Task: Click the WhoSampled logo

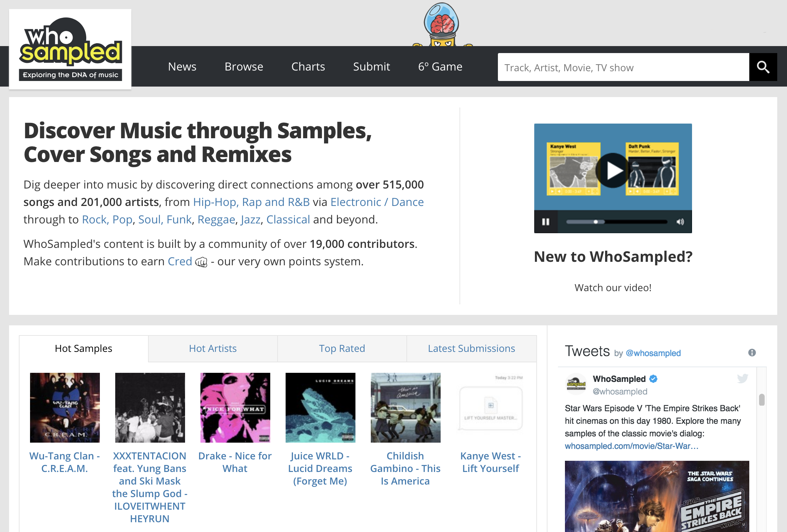Action: point(70,49)
